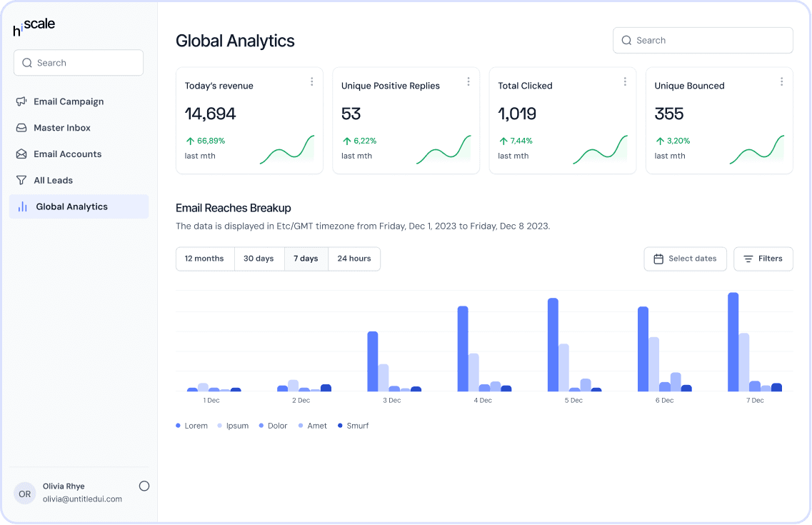
Task: Click the Email Accounts envelope icon
Action: coord(21,154)
